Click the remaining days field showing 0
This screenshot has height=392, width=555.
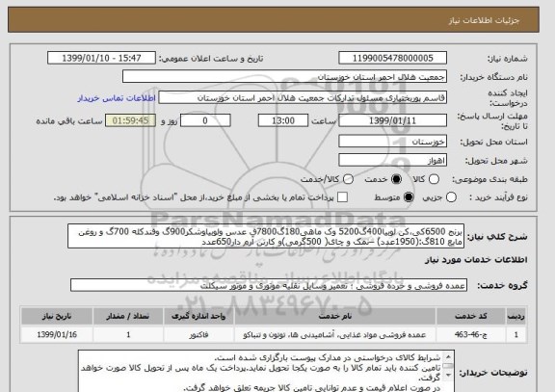pyautogui.click(x=205, y=120)
